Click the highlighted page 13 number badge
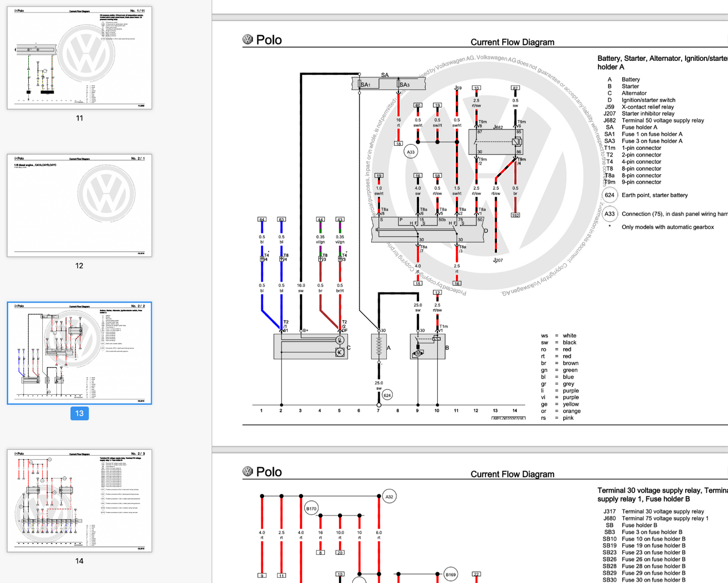This screenshot has height=583, width=728. tap(79, 413)
